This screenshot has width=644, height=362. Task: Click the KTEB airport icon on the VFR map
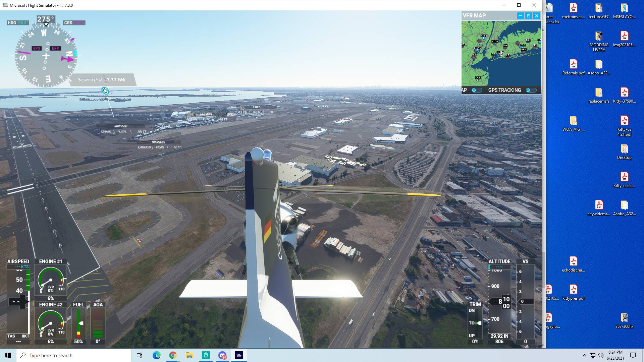[484, 39]
